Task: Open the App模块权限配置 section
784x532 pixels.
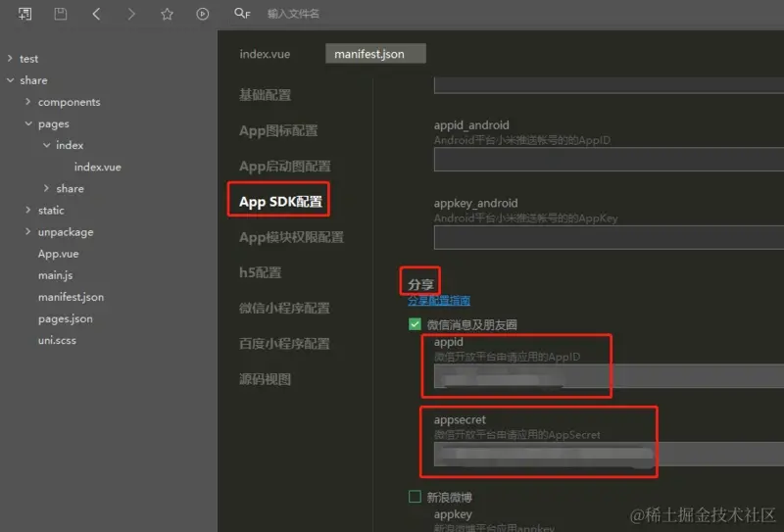Action: pyautogui.click(x=291, y=237)
